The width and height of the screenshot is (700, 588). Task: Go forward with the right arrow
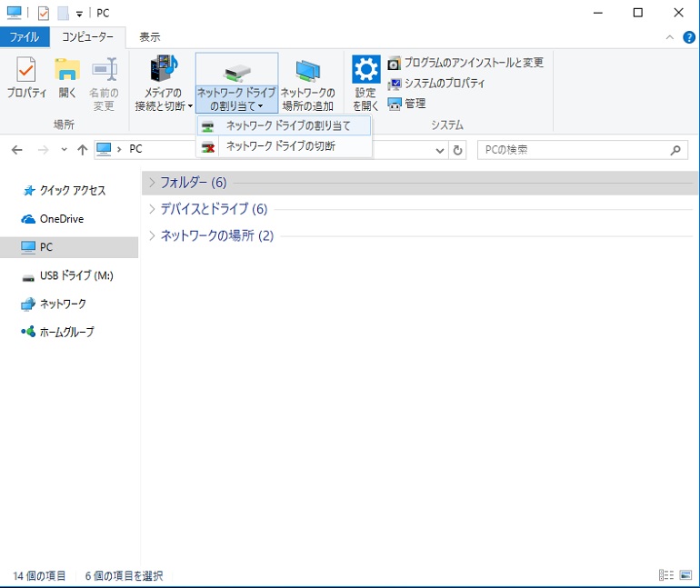point(44,150)
